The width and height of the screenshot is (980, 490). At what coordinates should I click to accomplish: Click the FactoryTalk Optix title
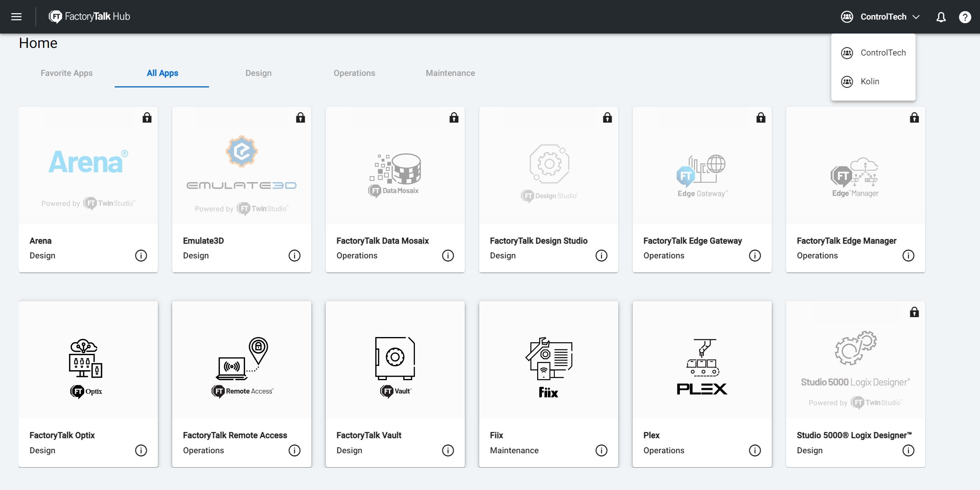click(x=62, y=435)
